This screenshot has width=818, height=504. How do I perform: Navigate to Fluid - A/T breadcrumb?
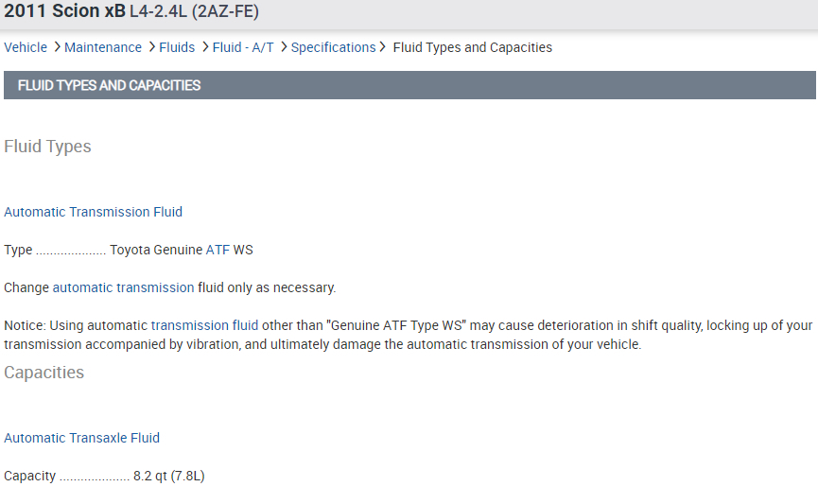pyautogui.click(x=243, y=47)
